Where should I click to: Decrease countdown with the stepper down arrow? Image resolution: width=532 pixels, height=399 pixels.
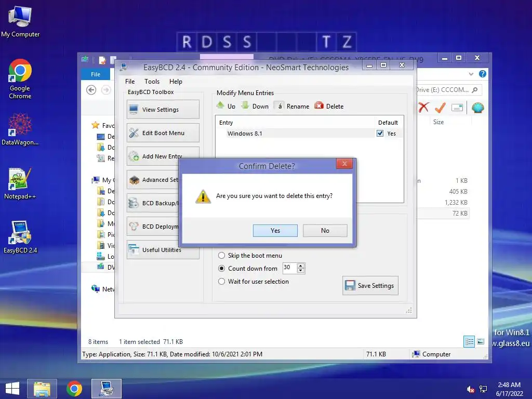click(301, 270)
